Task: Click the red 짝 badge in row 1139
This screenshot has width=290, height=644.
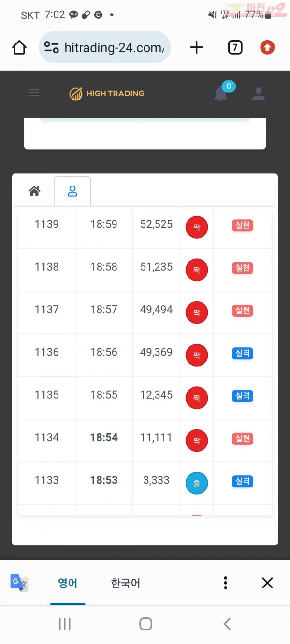Action: (x=197, y=228)
